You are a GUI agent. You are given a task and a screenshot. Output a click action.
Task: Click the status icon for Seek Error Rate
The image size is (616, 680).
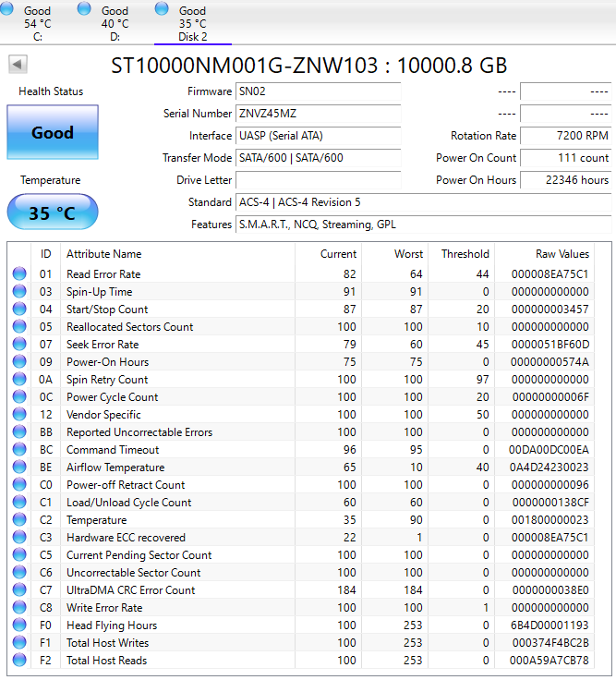pos(19,344)
